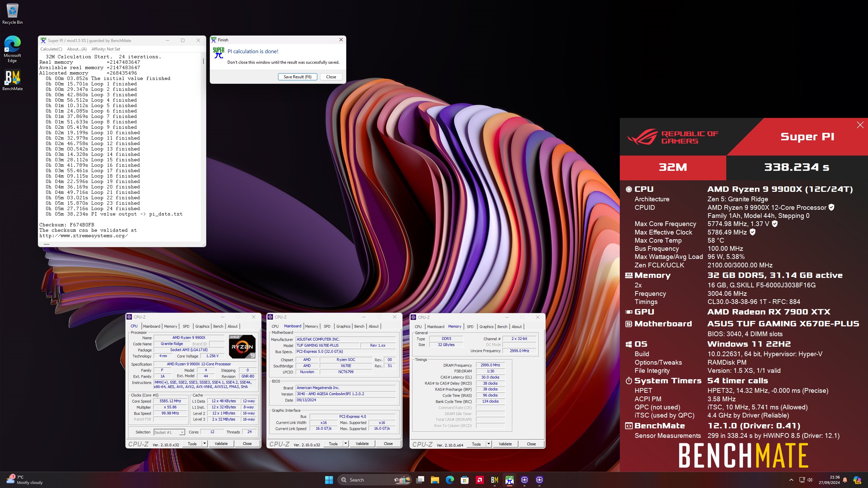Image resolution: width=868 pixels, height=488 pixels.
Task: Click Validate in CPU-Z Memory window
Action: coord(505,444)
